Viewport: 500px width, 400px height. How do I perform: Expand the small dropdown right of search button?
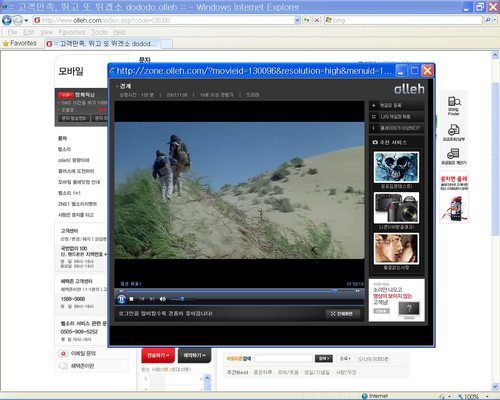point(345,359)
